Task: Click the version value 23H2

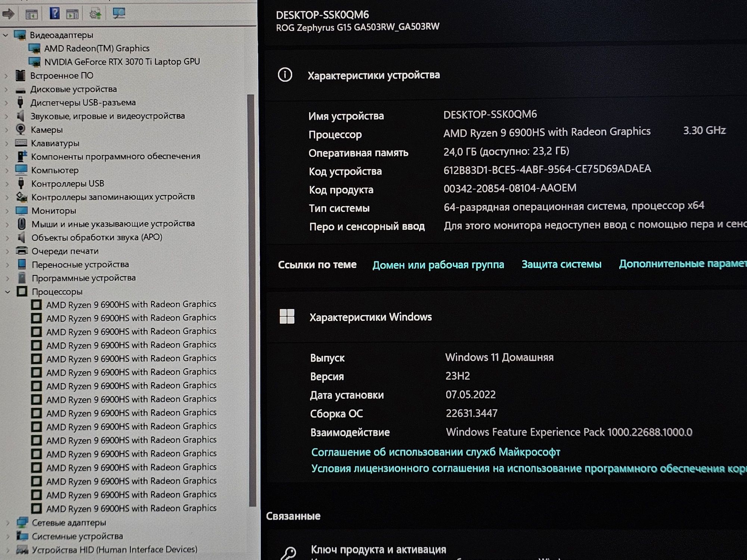Action: (458, 376)
